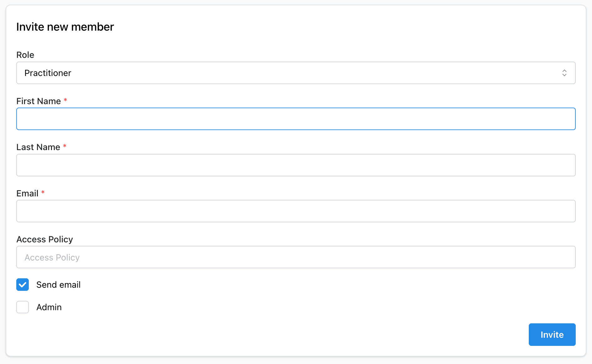592x364 pixels.
Task: Select the Email input field
Action: (x=295, y=211)
